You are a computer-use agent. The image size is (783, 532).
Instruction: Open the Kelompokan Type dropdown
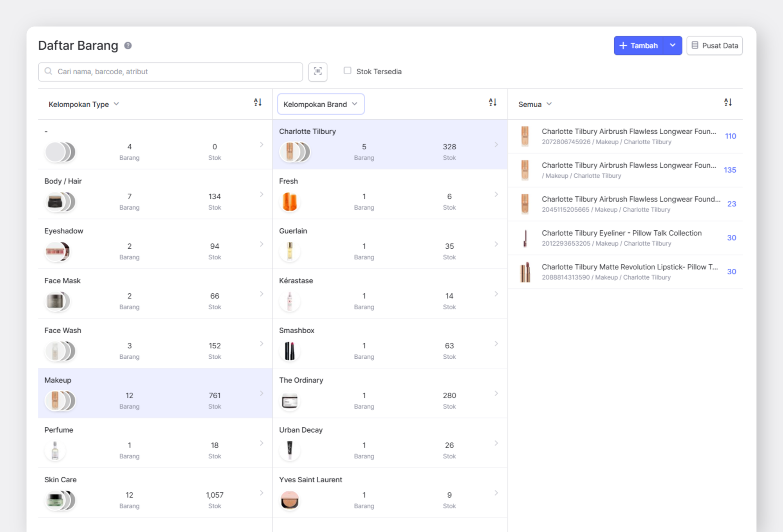[83, 104]
